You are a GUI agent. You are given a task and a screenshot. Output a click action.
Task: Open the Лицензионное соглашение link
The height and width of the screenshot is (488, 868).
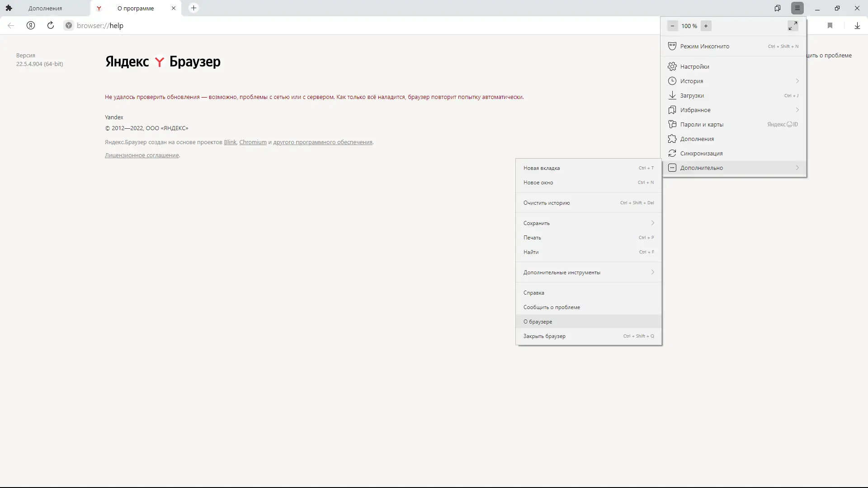click(x=142, y=155)
